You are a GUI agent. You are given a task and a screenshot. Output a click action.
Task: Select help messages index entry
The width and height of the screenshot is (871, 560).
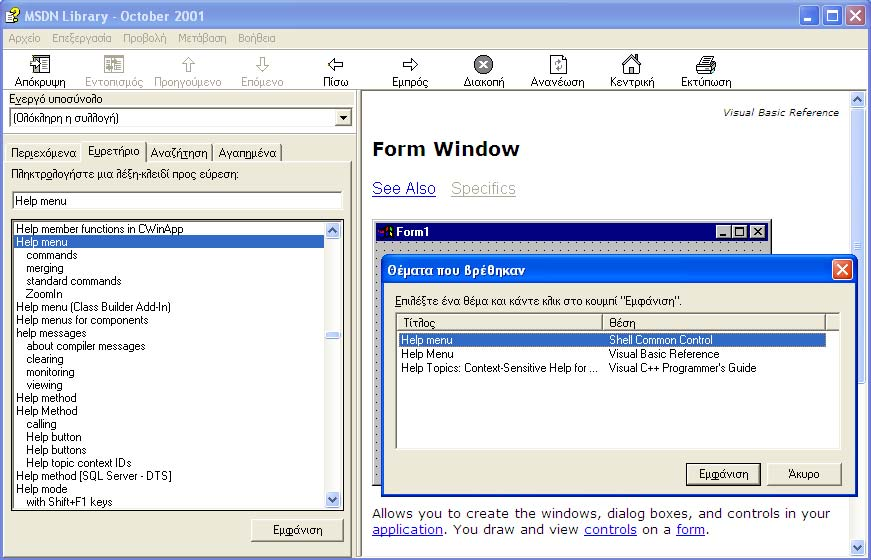point(51,333)
